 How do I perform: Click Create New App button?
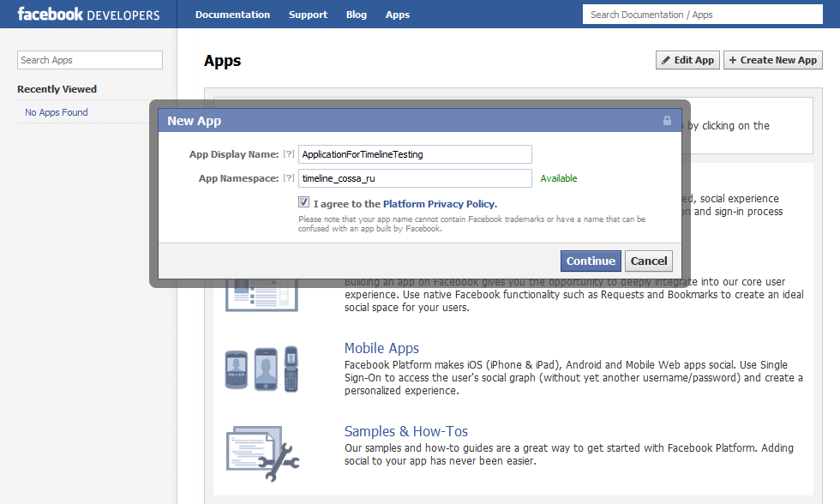773,60
